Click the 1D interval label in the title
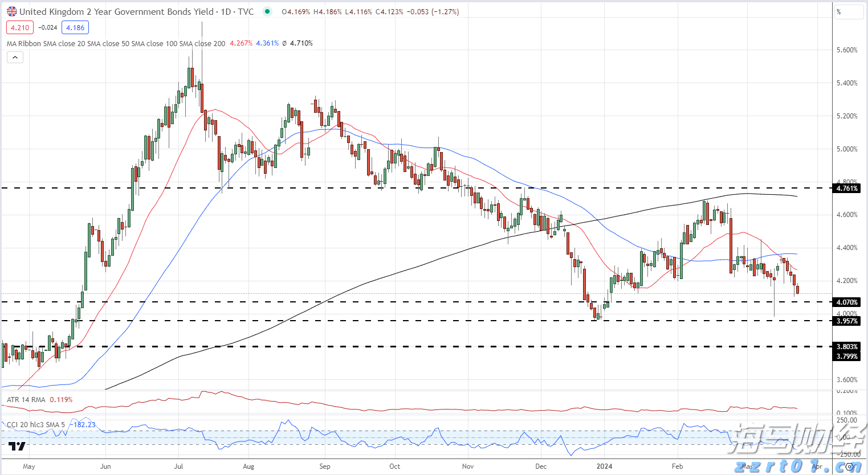This screenshot has height=475, width=868. pos(226,11)
